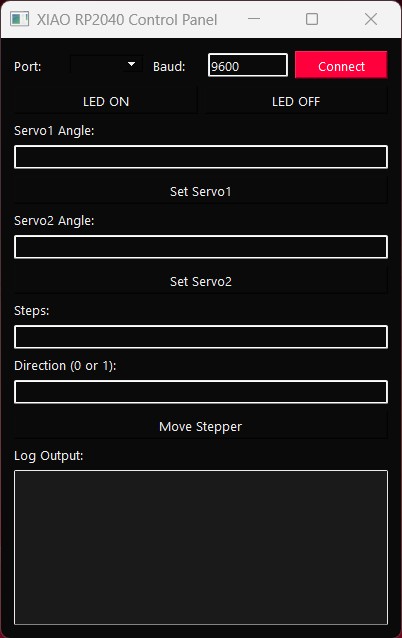Turn the LED on

(x=106, y=101)
